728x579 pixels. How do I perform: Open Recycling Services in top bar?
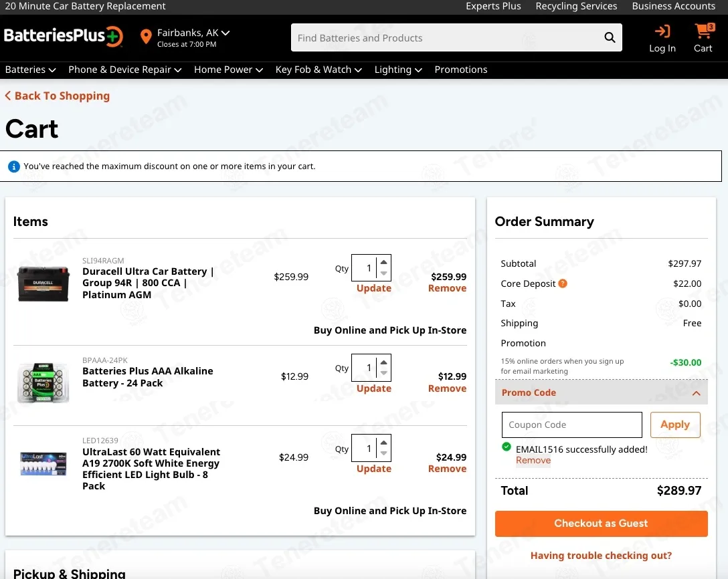point(576,6)
